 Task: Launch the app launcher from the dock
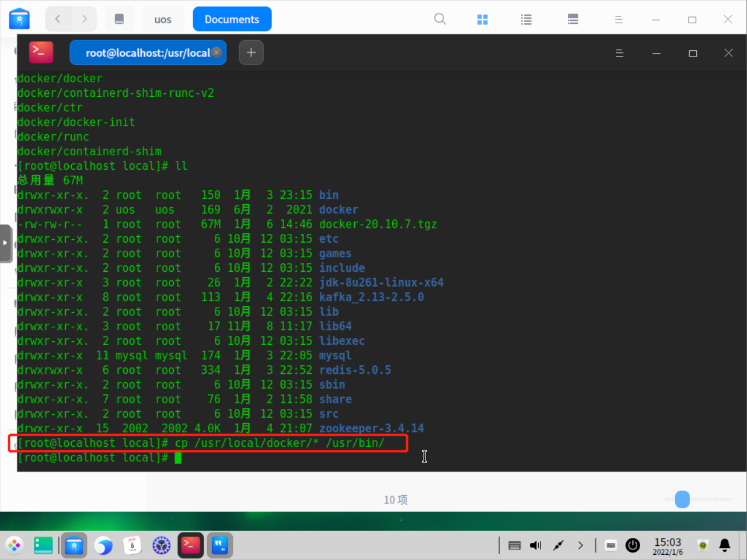pyautogui.click(x=14, y=545)
